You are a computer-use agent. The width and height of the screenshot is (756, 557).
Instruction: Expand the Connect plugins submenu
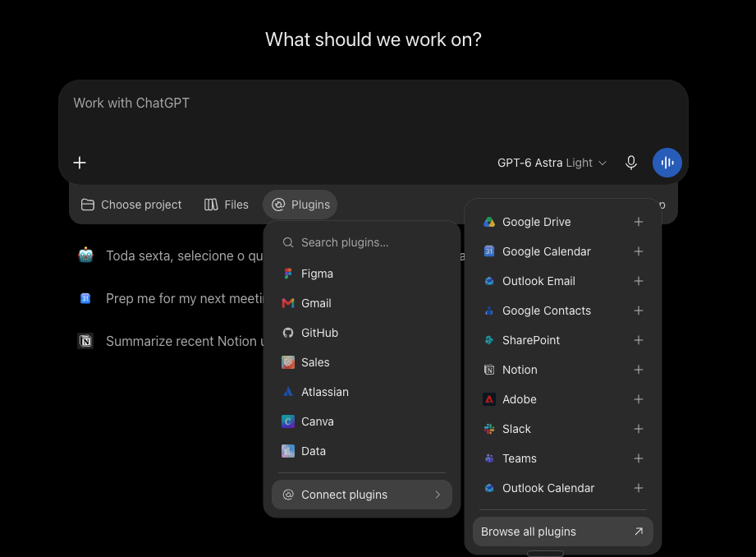tap(362, 495)
